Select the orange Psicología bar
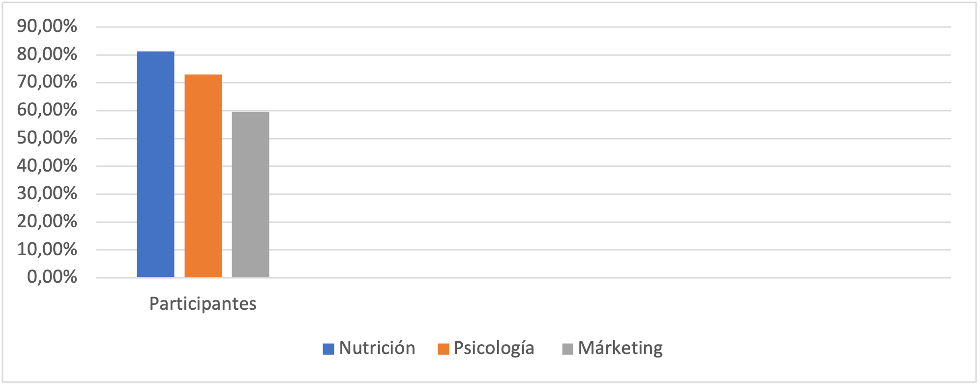The width and height of the screenshot is (980, 385). (x=203, y=176)
